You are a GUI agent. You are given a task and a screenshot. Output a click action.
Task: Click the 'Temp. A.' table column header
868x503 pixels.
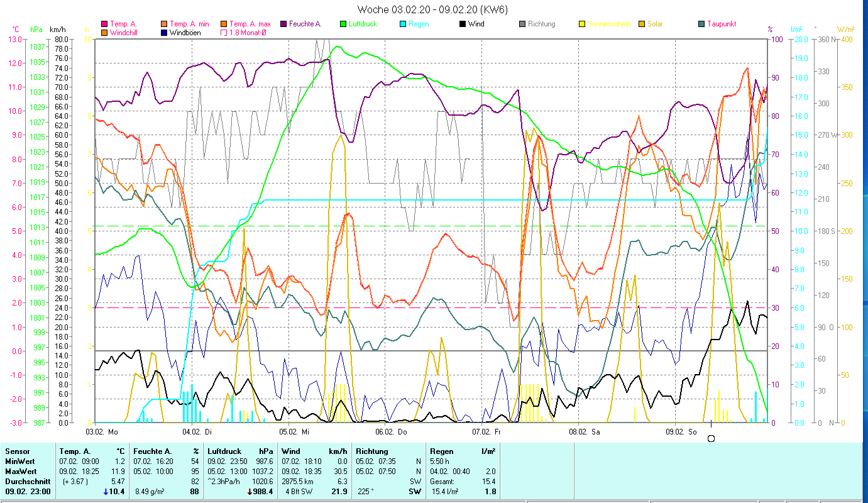[x=75, y=451]
